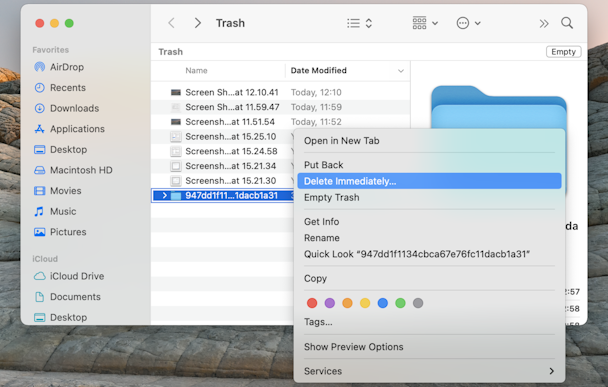
Task: Apply the gray tag color
Action: pos(418,303)
